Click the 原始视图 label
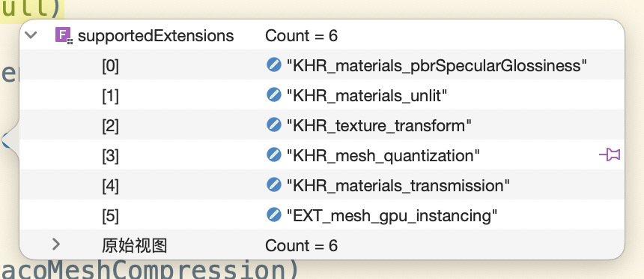Image resolution: width=644 pixels, height=279 pixels. click(x=135, y=246)
